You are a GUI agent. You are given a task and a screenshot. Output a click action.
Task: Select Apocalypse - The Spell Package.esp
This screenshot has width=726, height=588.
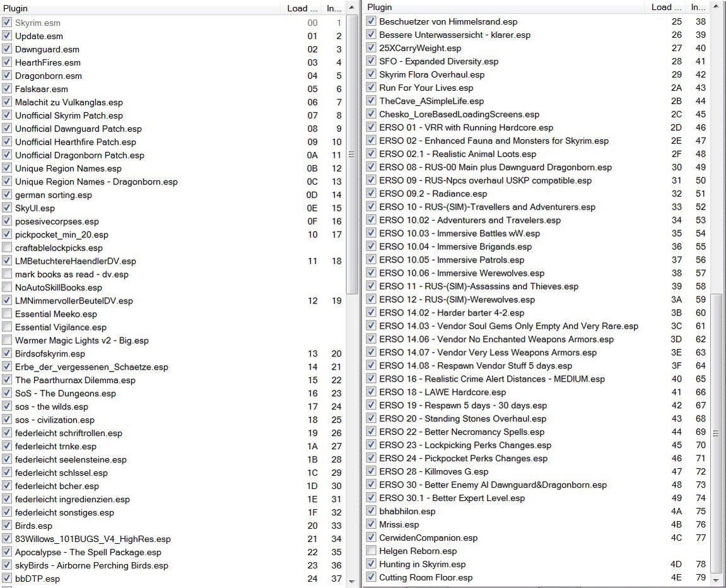88,552
